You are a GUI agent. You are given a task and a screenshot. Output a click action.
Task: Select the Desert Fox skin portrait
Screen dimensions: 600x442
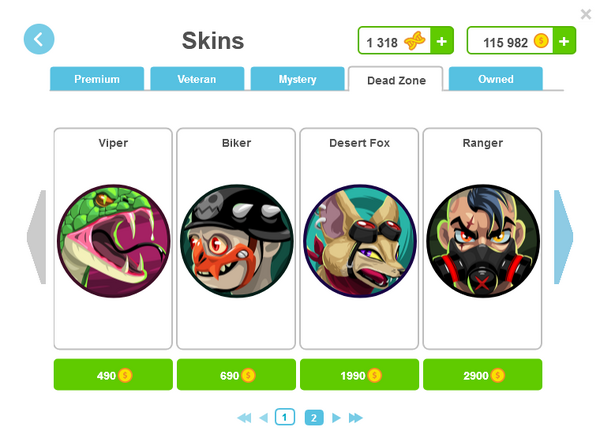click(x=360, y=241)
